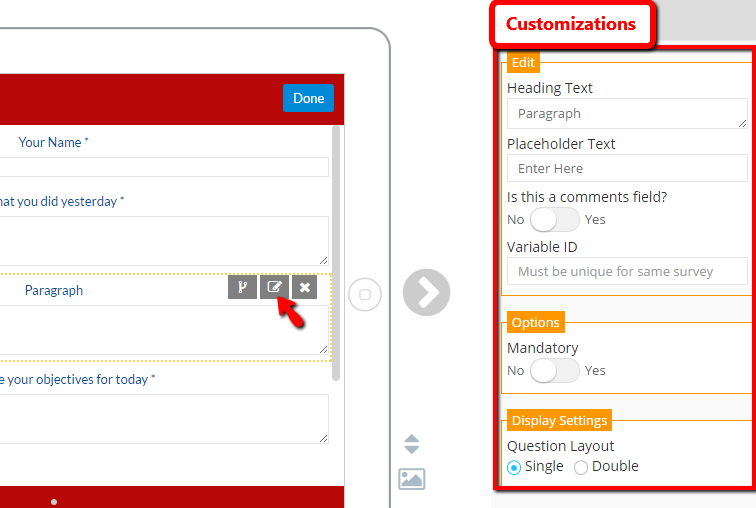Click the Paragraph question text area
The height and width of the screenshot is (508, 756).
pyautogui.click(x=164, y=330)
